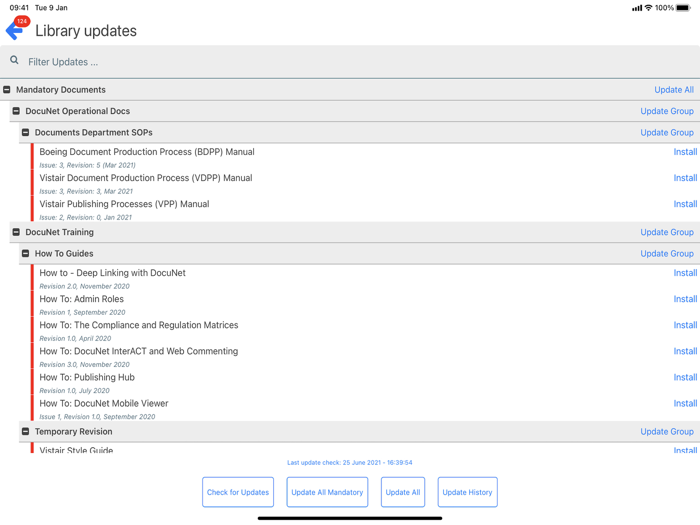This screenshot has height=525, width=700.
Task: Select How To: Publishing Hub title
Action: pyautogui.click(x=87, y=377)
